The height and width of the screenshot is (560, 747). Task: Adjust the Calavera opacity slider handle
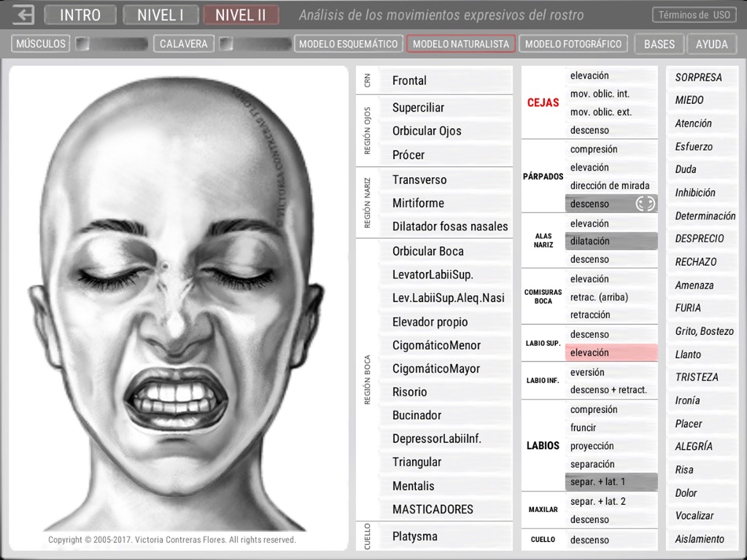pyautogui.click(x=226, y=44)
